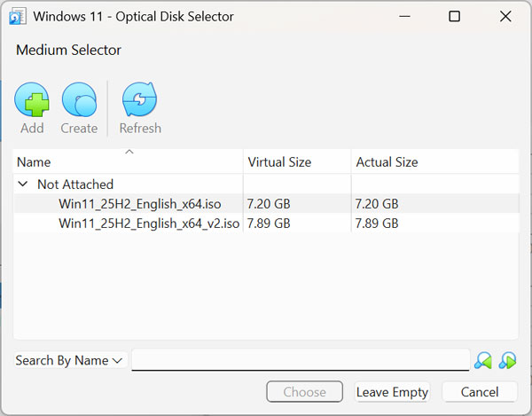Click the Add disk image icon

[x=32, y=99]
